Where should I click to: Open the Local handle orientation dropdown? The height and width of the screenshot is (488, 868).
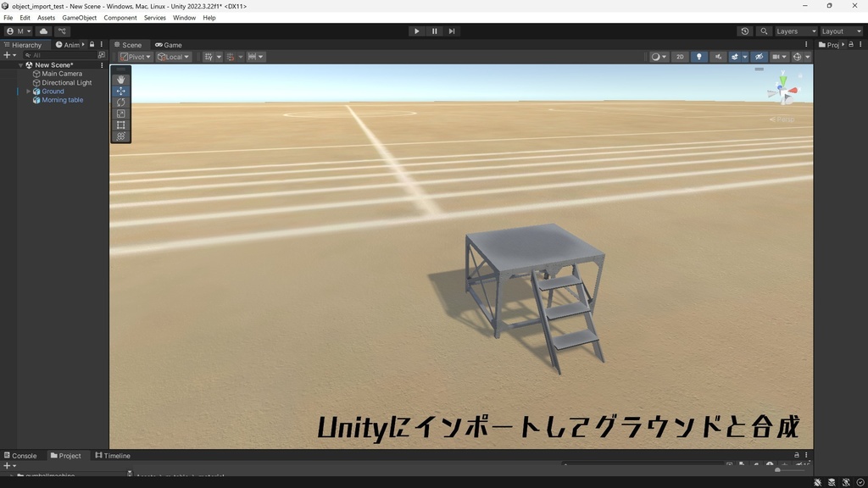(x=172, y=57)
